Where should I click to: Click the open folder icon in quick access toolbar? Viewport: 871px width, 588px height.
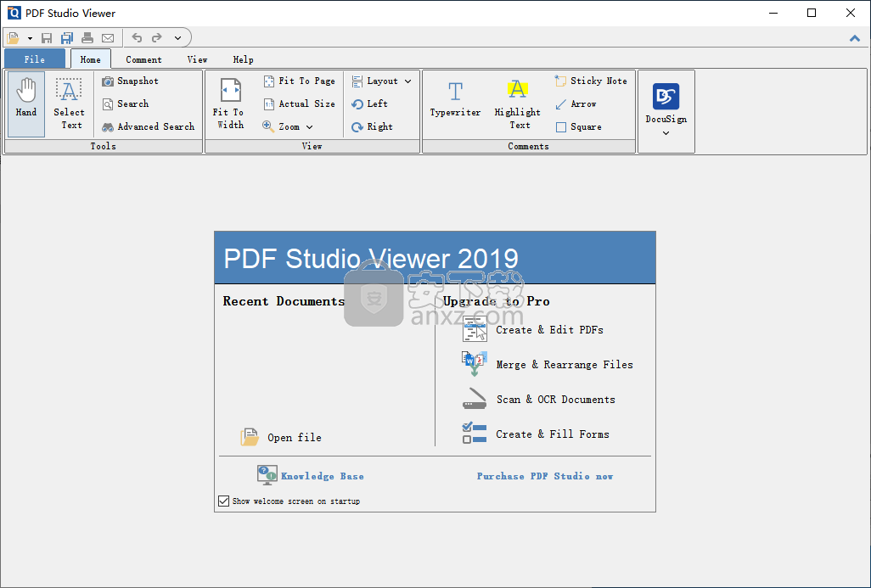tap(13, 37)
